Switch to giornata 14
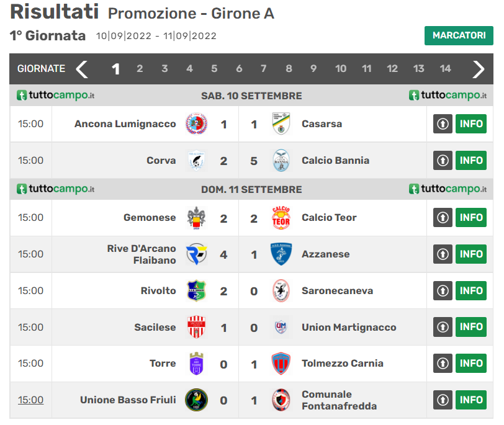The height and width of the screenshot is (425, 504). 445,69
